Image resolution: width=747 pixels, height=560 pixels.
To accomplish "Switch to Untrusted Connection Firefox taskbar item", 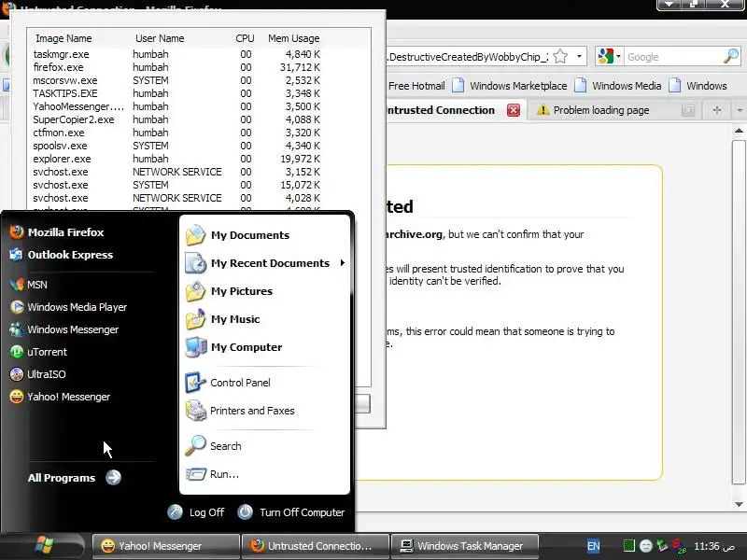I will click(x=315, y=546).
